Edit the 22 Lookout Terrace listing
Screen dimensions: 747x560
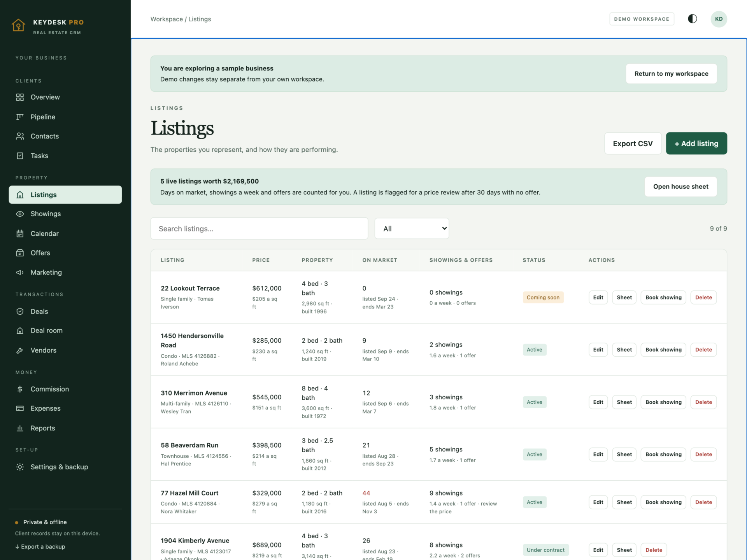point(598,297)
